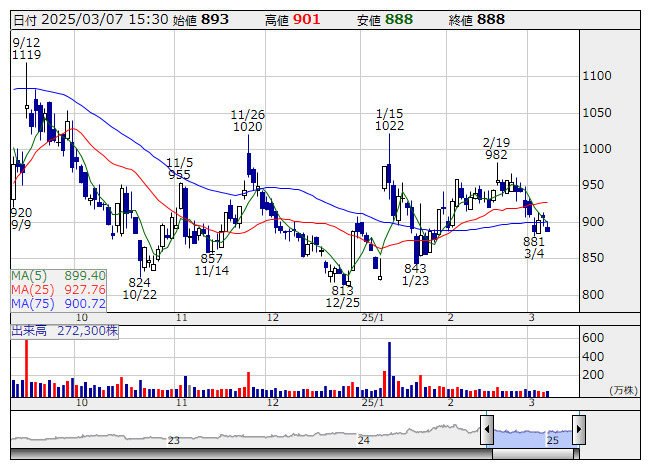This screenshot has height=470, width=653.
Task: Click the 23 year label in overview
Action: click(x=174, y=440)
